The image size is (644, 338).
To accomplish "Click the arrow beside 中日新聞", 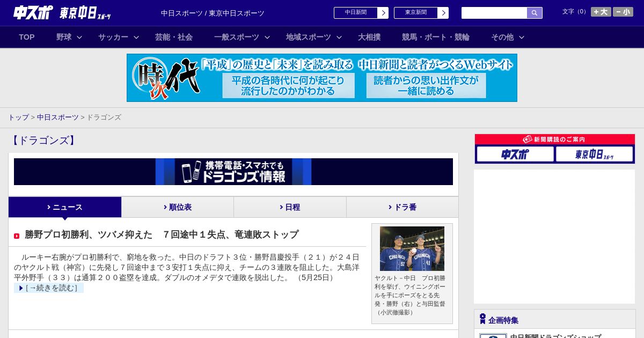I will click(383, 13).
